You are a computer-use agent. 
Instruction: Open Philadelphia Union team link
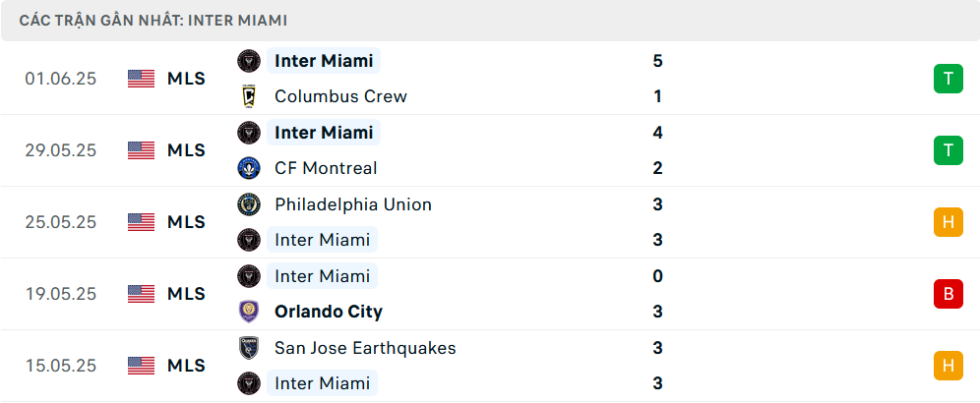click(x=353, y=204)
